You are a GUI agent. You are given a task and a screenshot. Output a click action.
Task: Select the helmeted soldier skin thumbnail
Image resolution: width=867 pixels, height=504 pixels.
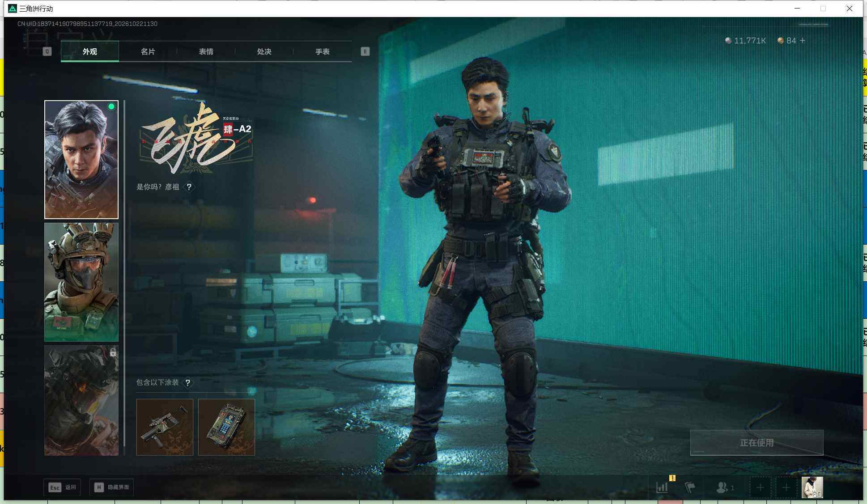click(81, 282)
